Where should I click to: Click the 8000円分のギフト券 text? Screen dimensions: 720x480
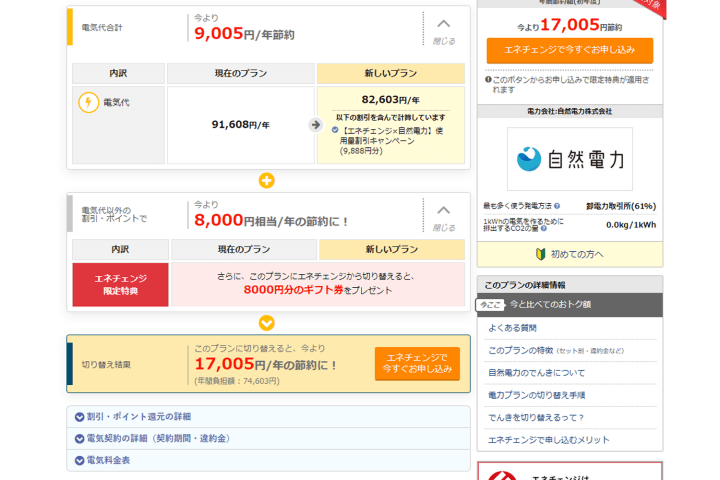pos(293,290)
